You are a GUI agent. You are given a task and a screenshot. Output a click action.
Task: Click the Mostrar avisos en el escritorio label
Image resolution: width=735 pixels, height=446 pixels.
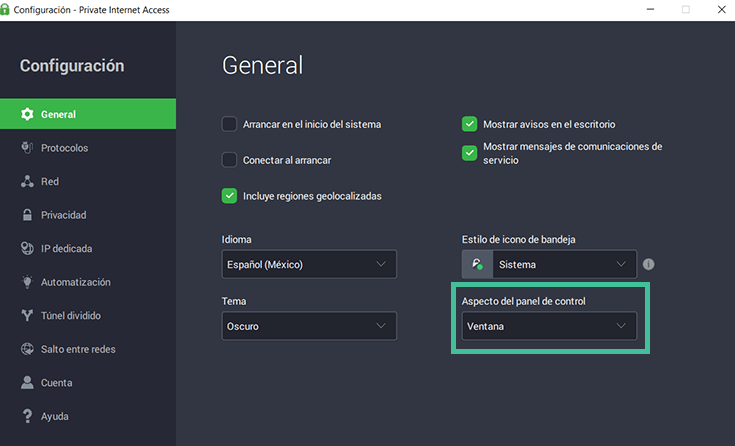[549, 124]
